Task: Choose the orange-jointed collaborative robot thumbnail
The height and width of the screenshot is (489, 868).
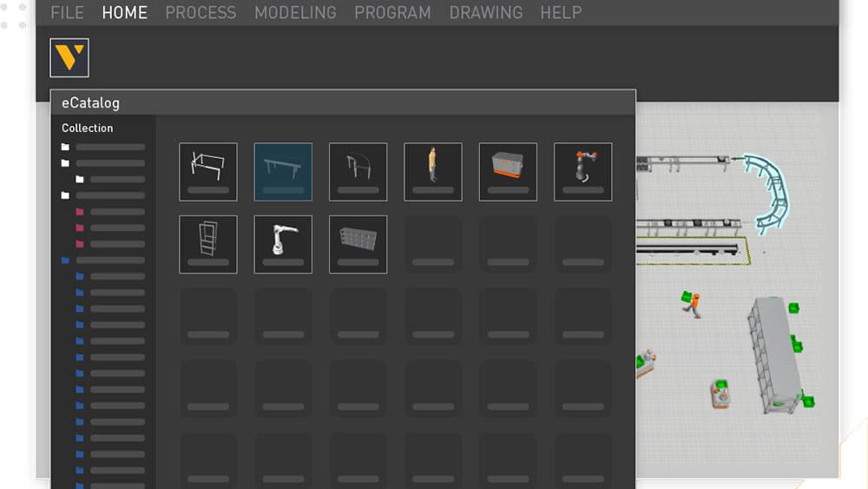Action: click(583, 172)
